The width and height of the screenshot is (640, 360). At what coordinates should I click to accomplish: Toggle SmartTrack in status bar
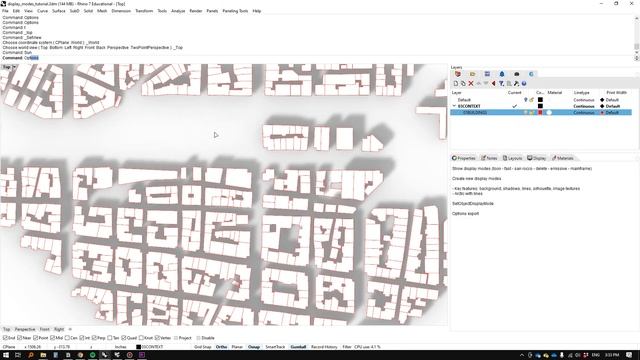(x=275, y=347)
